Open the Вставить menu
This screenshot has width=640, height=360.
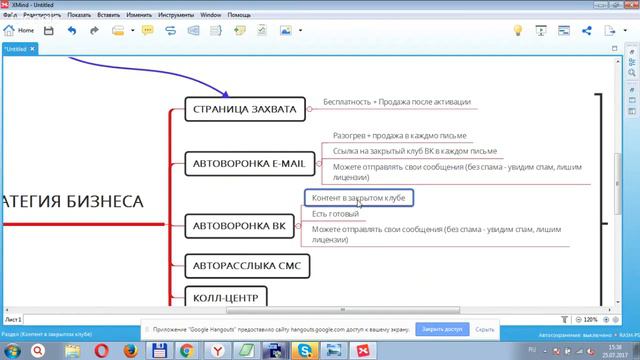coord(109,15)
